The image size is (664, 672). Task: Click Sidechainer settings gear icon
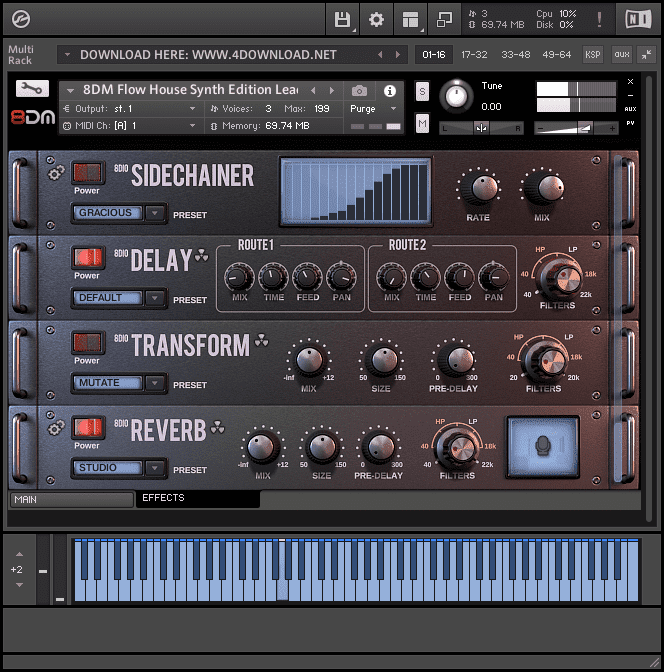coord(56,173)
